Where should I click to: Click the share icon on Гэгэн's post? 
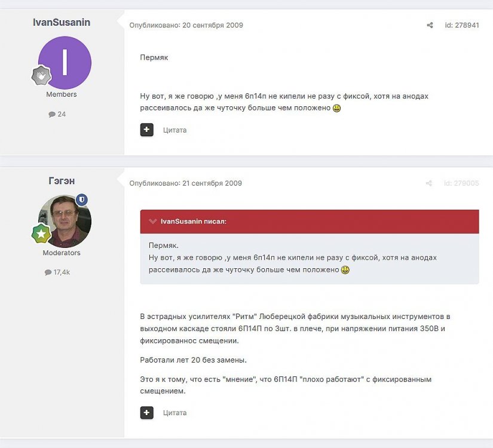pyautogui.click(x=428, y=183)
